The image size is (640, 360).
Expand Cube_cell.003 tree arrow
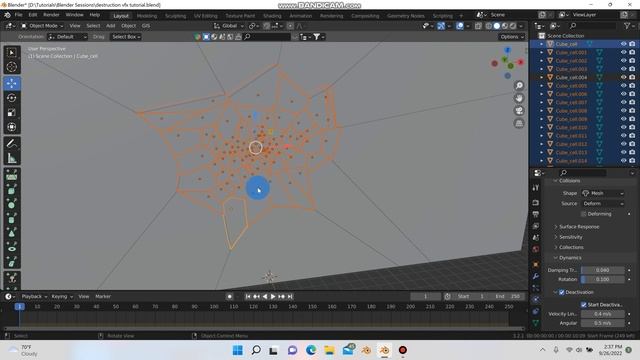point(542,69)
